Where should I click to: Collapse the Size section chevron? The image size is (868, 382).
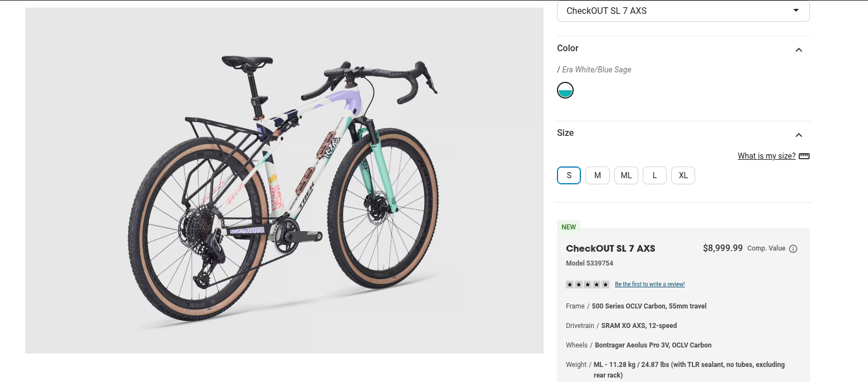pos(798,135)
